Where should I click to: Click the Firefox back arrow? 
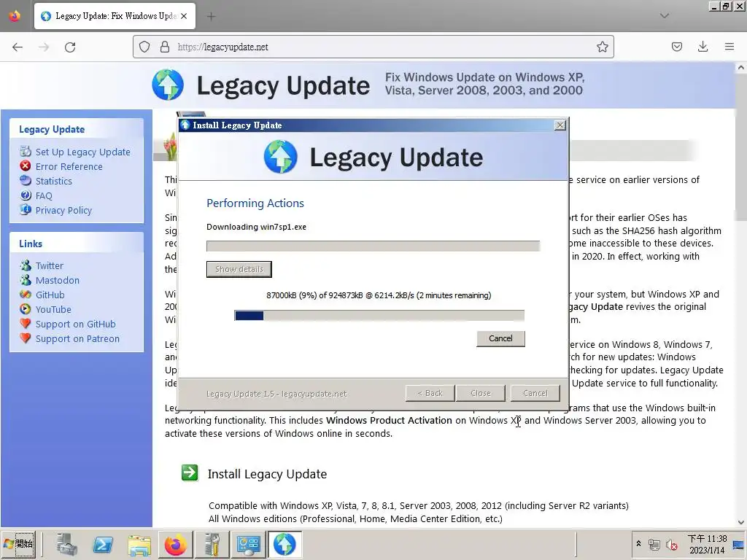[18, 47]
